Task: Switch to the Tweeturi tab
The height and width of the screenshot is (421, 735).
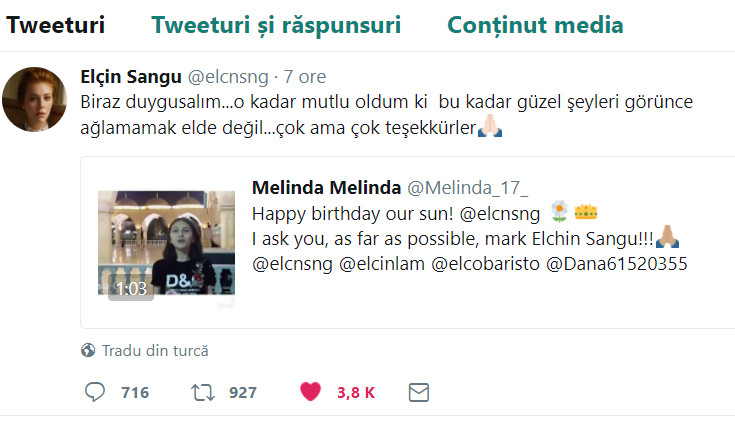Action: click(55, 25)
